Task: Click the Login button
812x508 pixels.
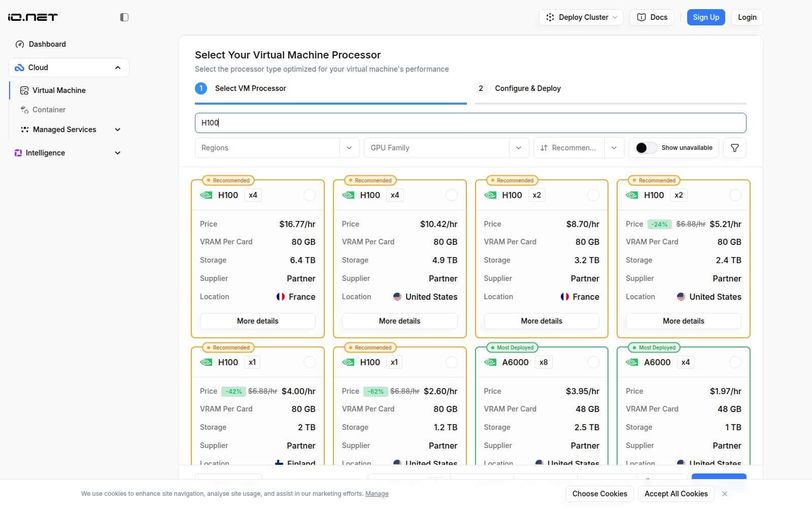Action: [x=747, y=17]
